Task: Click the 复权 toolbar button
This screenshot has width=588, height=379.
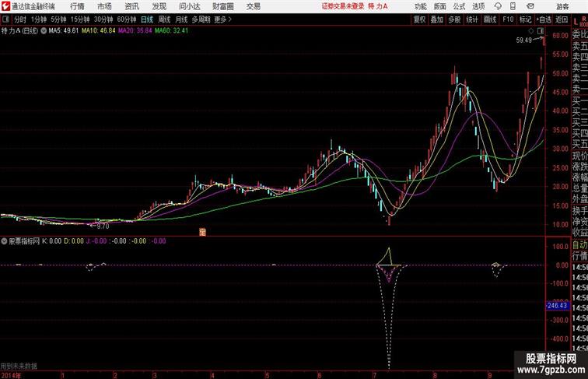Action: click(419, 19)
